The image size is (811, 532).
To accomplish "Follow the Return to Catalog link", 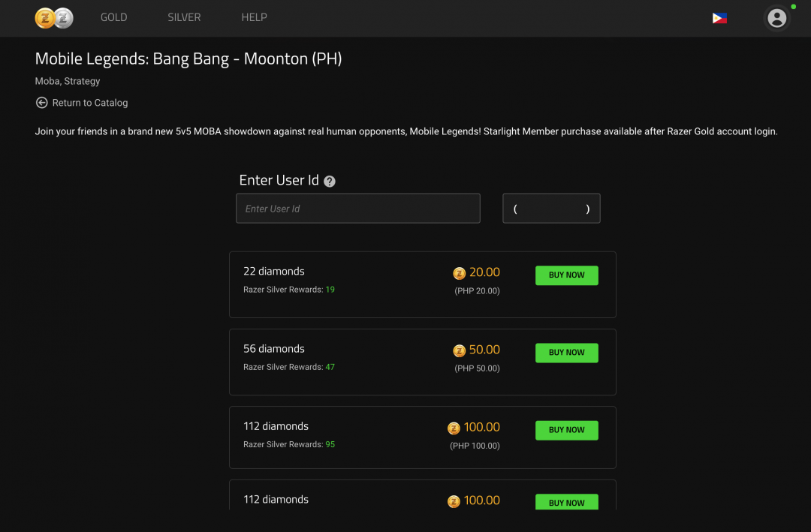I will (90, 102).
